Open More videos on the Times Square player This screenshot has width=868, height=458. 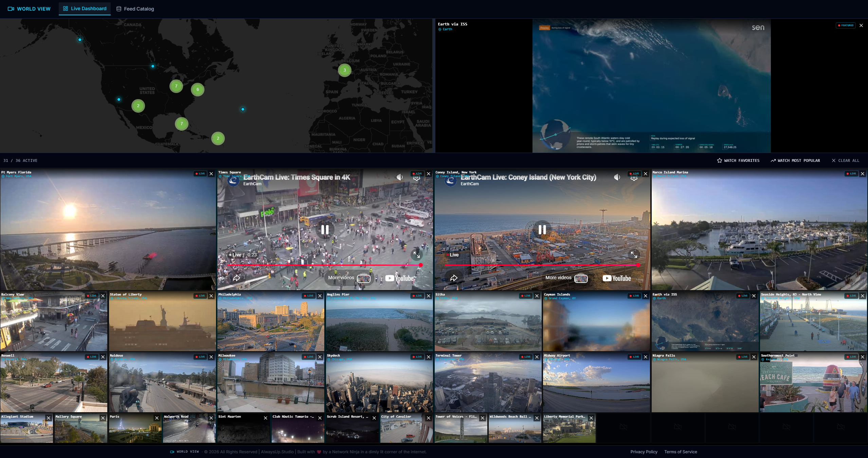pos(341,278)
